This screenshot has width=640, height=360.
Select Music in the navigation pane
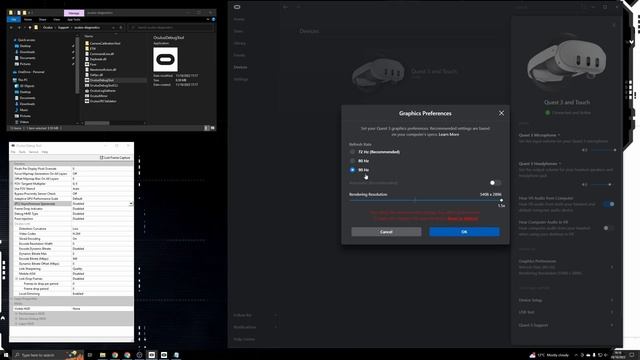coord(24,110)
